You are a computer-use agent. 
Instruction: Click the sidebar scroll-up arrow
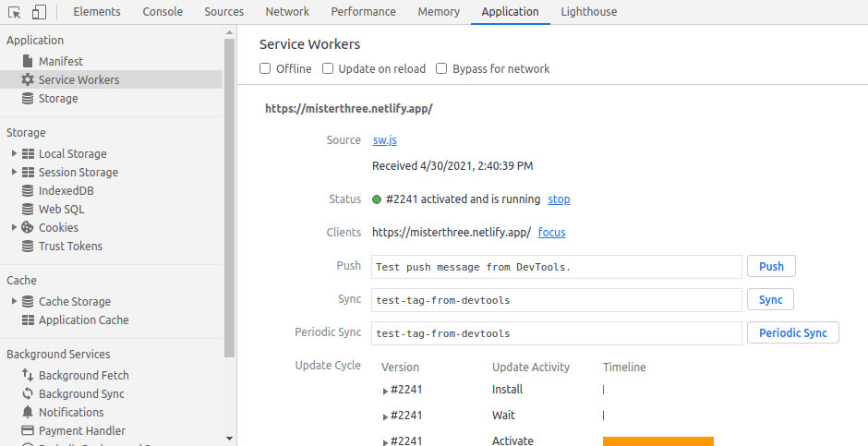[x=230, y=32]
